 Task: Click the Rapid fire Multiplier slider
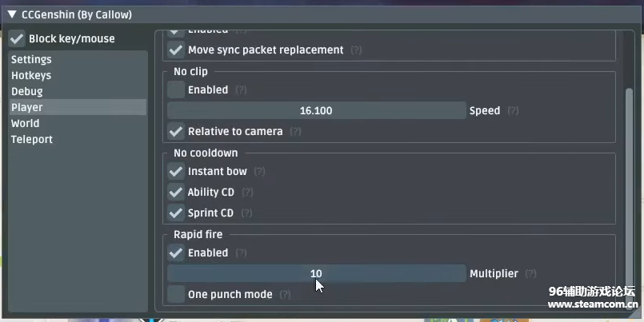click(316, 273)
